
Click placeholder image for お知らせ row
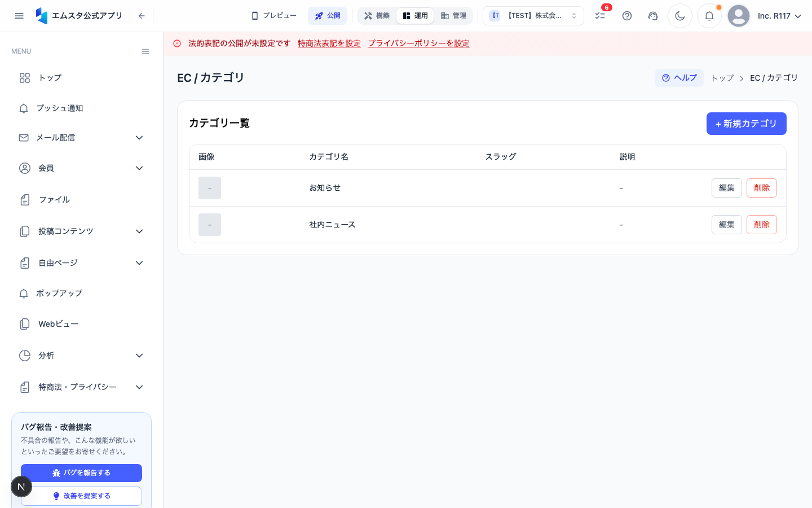(x=210, y=188)
